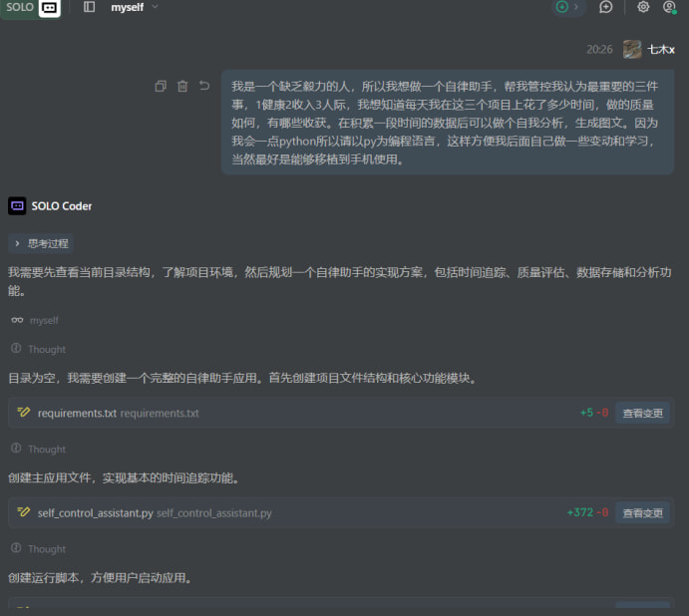Expand the Thought above 创建运行脚本 text

[39, 549]
